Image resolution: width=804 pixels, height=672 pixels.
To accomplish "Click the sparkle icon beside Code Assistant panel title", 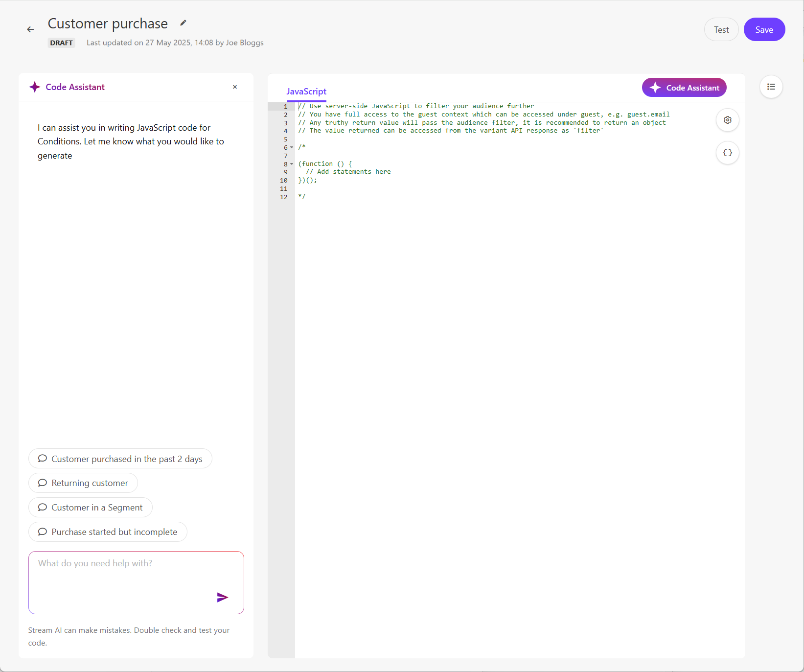I will [35, 87].
